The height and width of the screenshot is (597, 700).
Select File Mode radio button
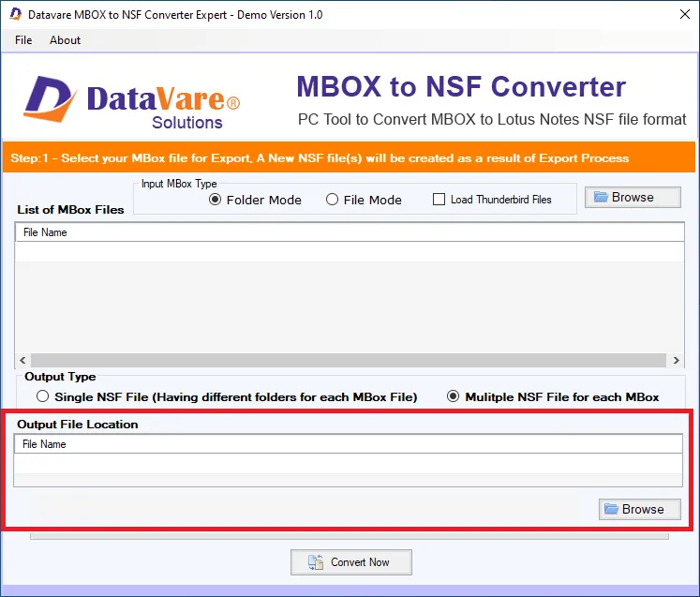point(364,200)
